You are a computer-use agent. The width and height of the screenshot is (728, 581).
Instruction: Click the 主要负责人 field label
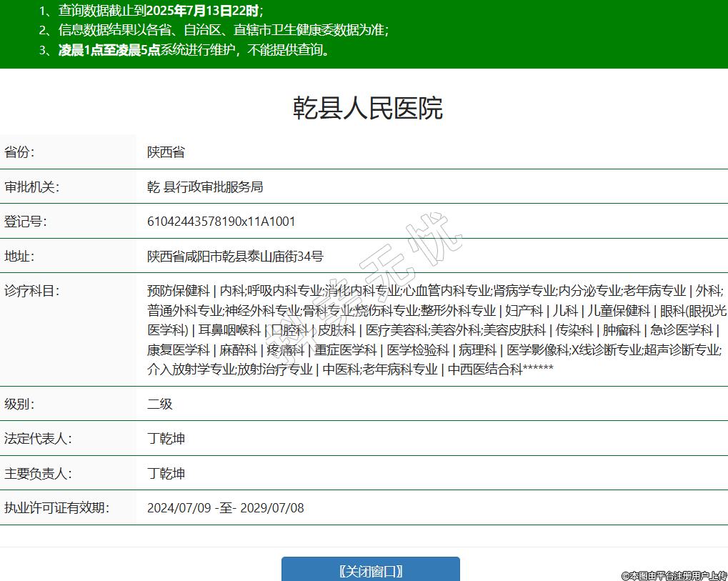pyautogui.click(x=38, y=473)
